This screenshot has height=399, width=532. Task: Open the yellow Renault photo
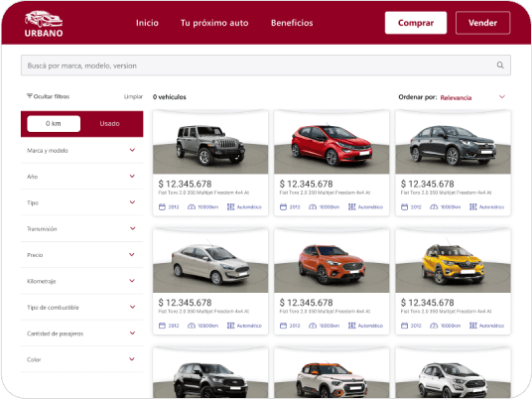click(453, 261)
